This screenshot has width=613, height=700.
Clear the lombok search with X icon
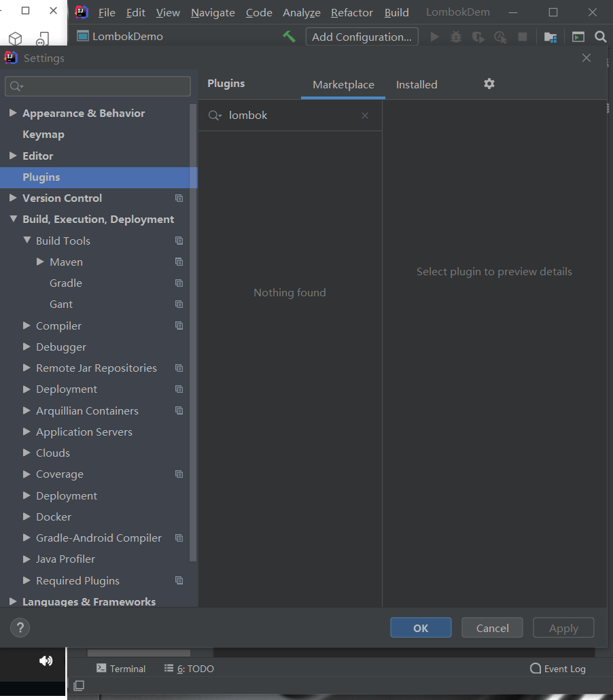pyautogui.click(x=365, y=116)
